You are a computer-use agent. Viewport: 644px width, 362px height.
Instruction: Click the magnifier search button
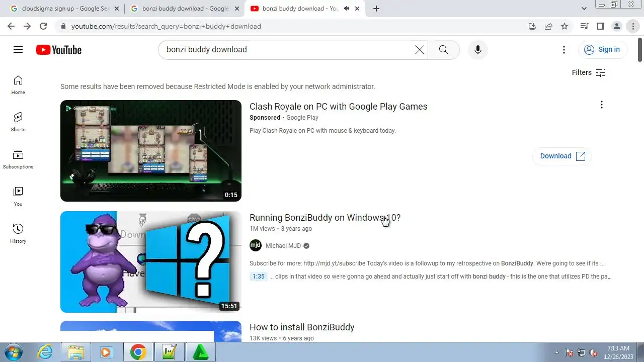pos(443,49)
